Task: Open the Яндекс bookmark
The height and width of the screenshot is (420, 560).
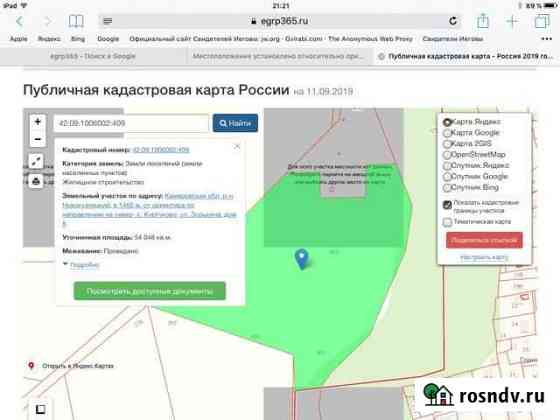Action: 49,39
